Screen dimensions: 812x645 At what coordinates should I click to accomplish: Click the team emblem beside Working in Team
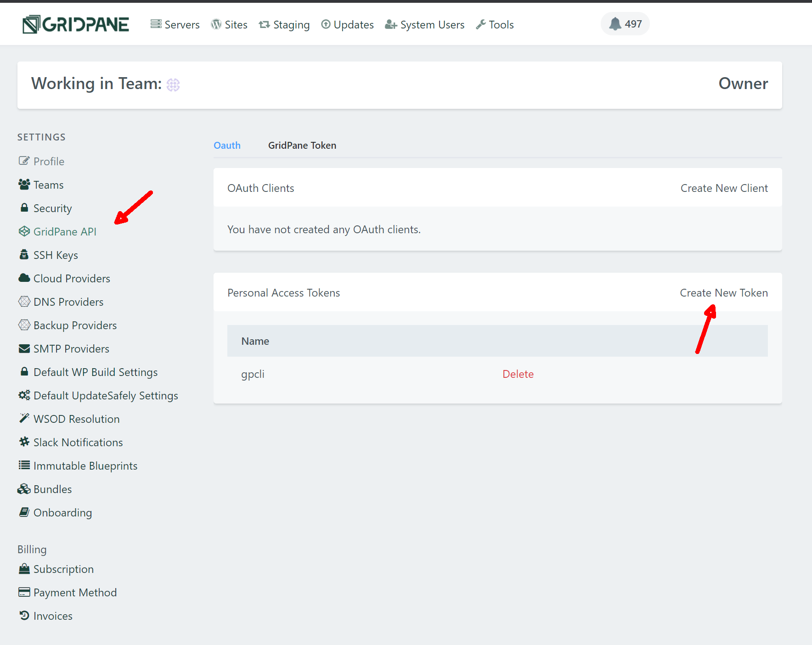pos(173,84)
